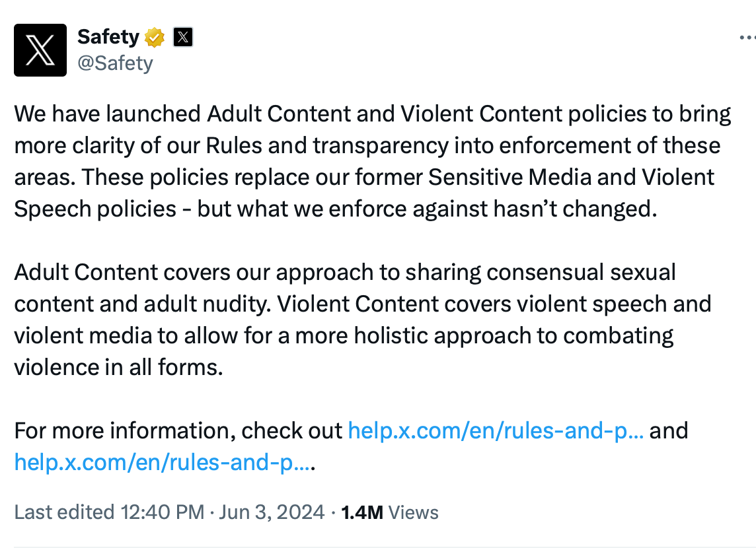The height and width of the screenshot is (548, 756).
Task: Open the three-dot more options menu
Action: point(747,38)
